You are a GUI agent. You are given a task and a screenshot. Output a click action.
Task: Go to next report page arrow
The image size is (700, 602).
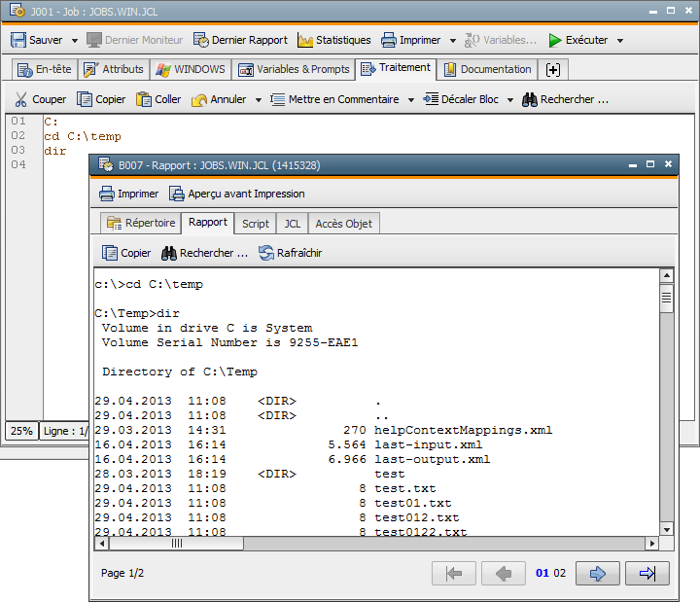pyautogui.click(x=597, y=573)
